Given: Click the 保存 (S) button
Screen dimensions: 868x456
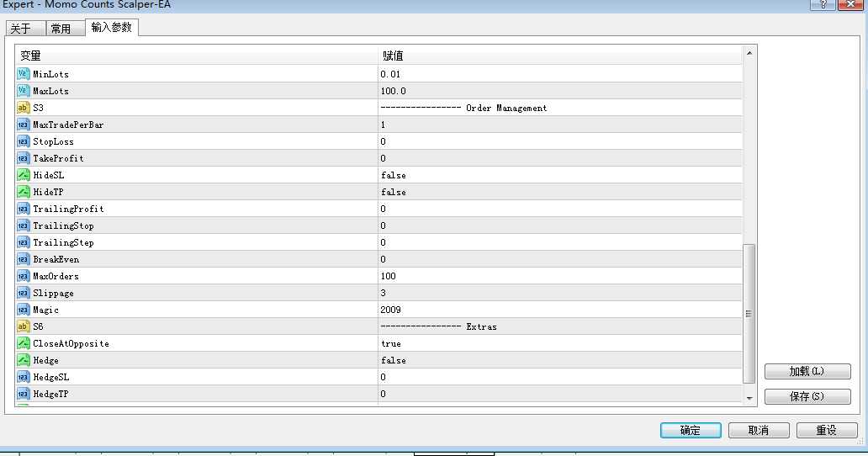Looking at the screenshot, I should point(807,396).
